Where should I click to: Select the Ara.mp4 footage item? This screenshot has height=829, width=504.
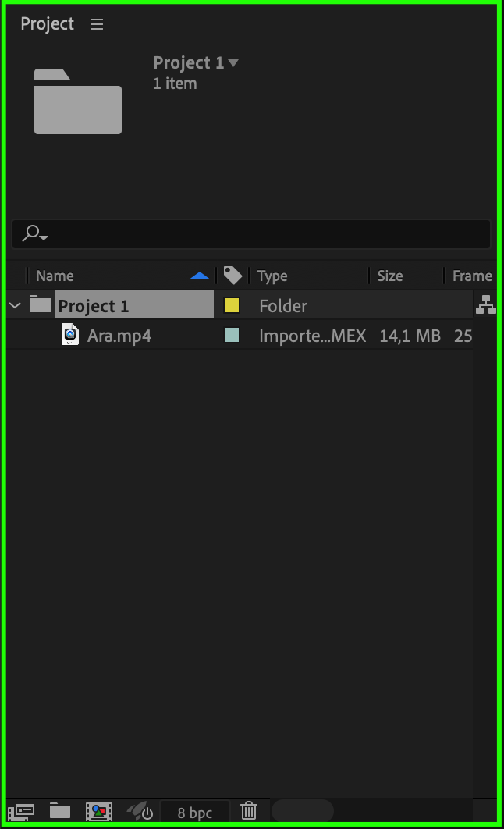coord(119,336)
